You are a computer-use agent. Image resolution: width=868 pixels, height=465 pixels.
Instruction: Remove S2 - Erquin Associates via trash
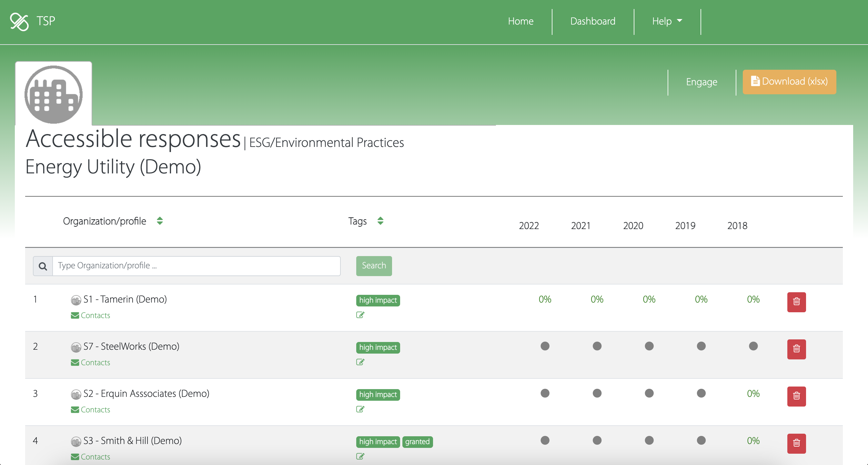pos(796,396)
